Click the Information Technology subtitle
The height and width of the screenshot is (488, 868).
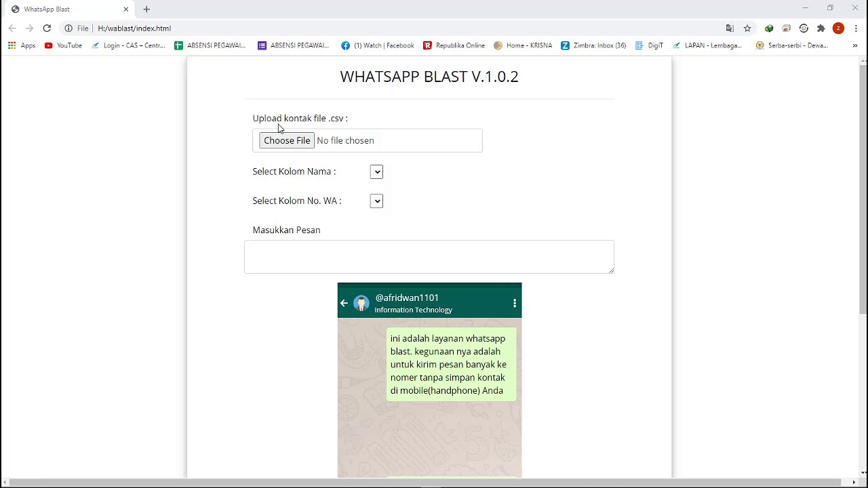click(413, 310)
